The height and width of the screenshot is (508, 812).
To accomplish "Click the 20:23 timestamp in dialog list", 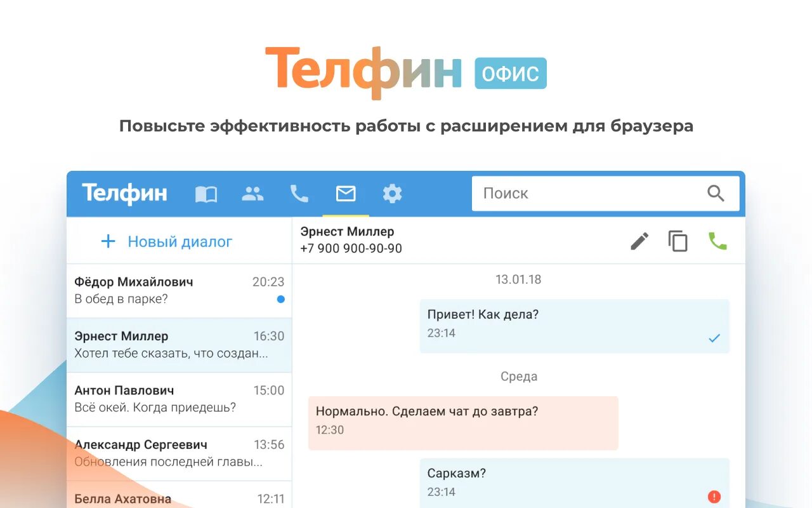I will (x=268, y=282).
